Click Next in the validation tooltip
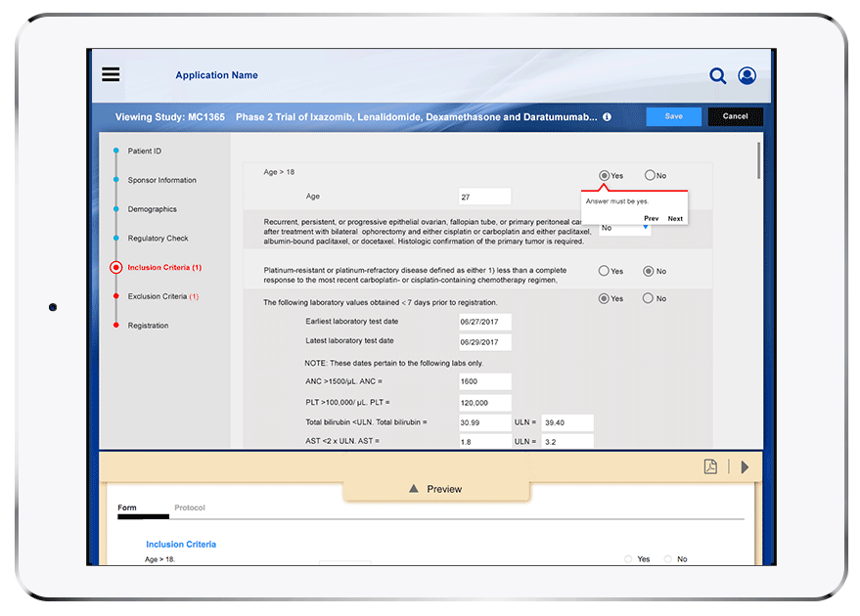The width and height of the screenshot is (860, 616). pyautogui.click(x=675, y=218)
